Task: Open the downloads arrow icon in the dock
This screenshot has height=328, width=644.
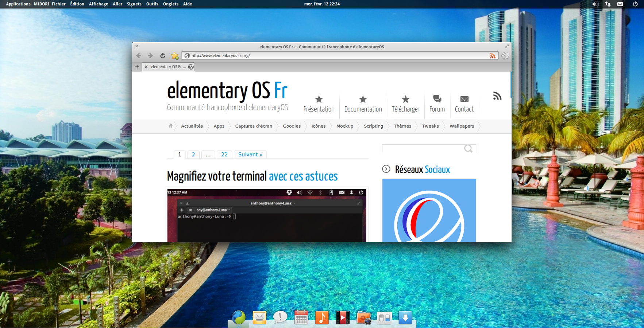Action: (405, 317)
